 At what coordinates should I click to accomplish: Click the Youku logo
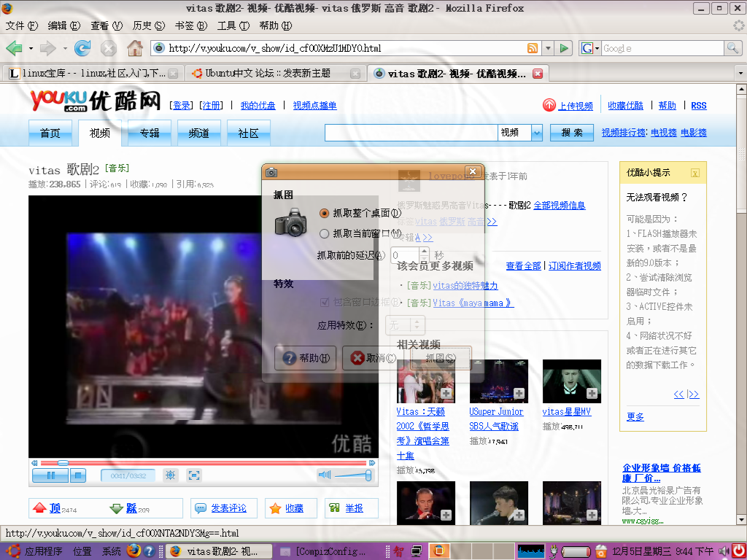tap(96, 101)
